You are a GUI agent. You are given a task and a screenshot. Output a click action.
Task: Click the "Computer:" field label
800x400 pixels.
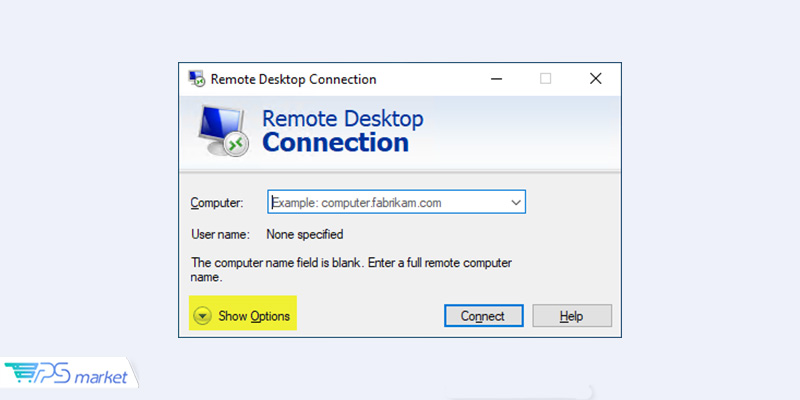(x=217, y=203)
